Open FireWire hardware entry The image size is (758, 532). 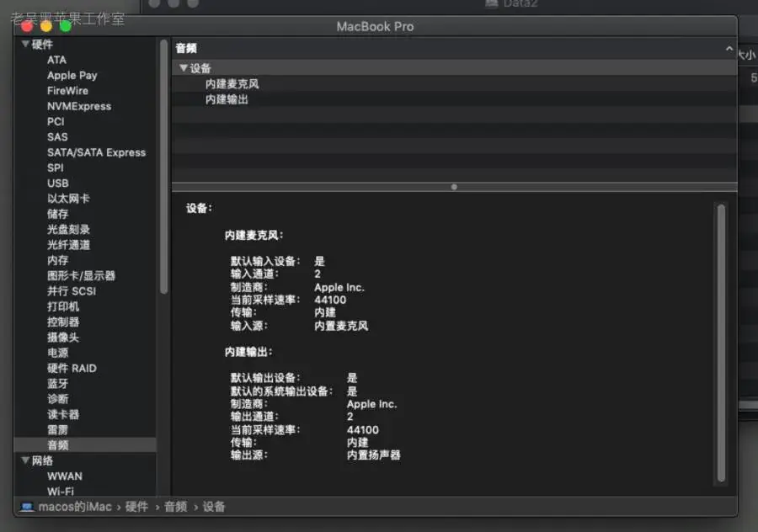(67, 91)
